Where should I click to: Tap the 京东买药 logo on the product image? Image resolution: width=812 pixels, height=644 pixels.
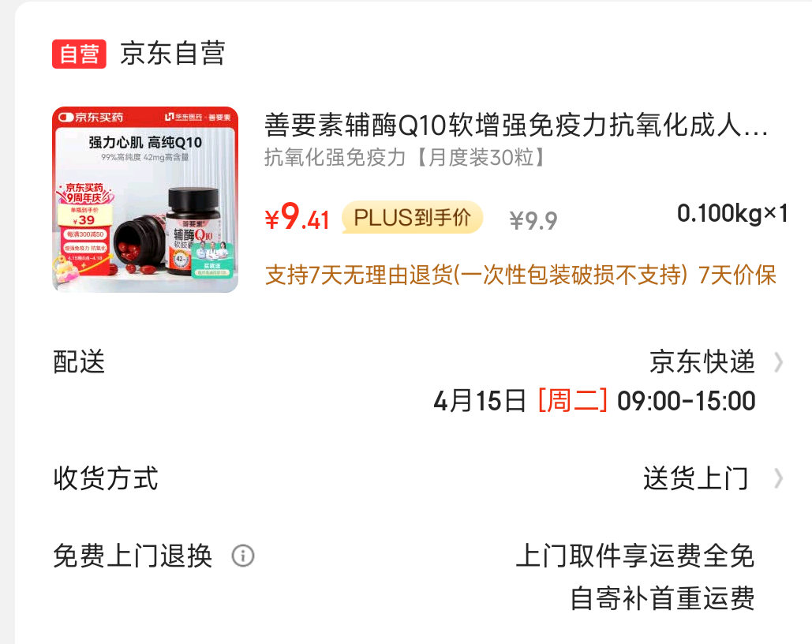coord(92,117)
